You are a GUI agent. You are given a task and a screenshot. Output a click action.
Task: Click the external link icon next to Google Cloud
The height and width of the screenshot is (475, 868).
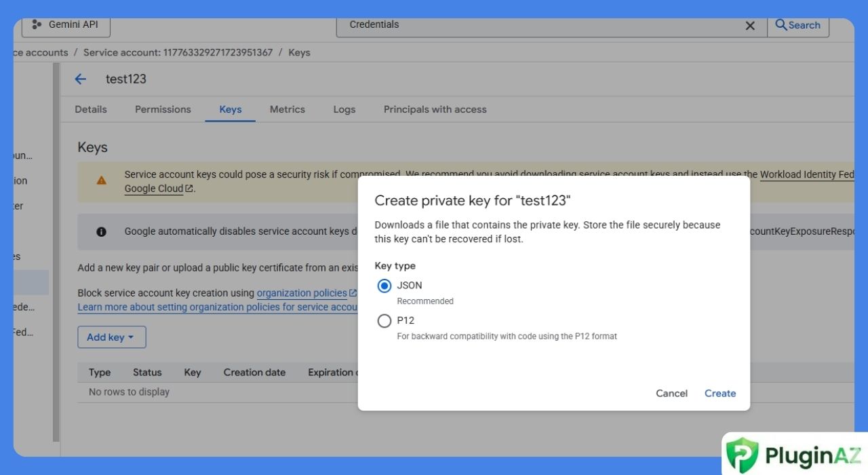[x=189, y=189]
